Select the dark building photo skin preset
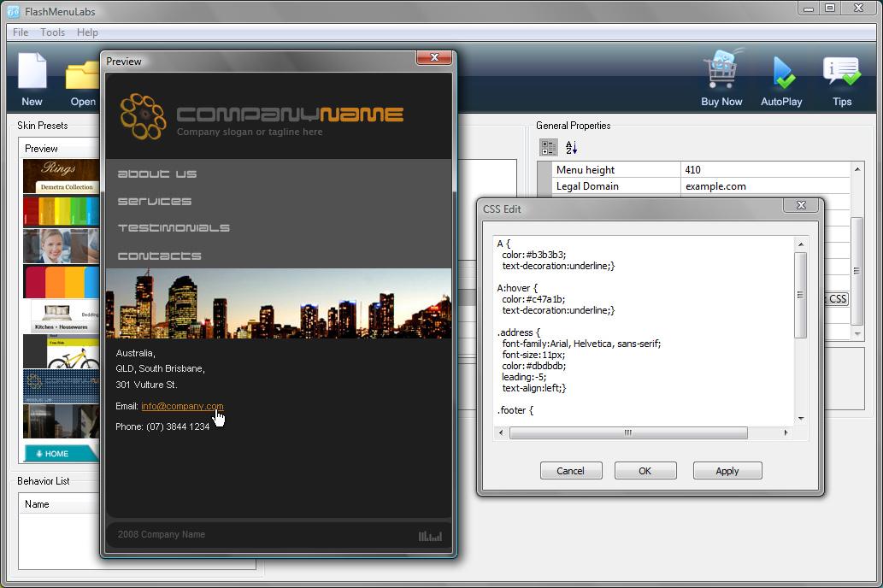 click(61, 421)
